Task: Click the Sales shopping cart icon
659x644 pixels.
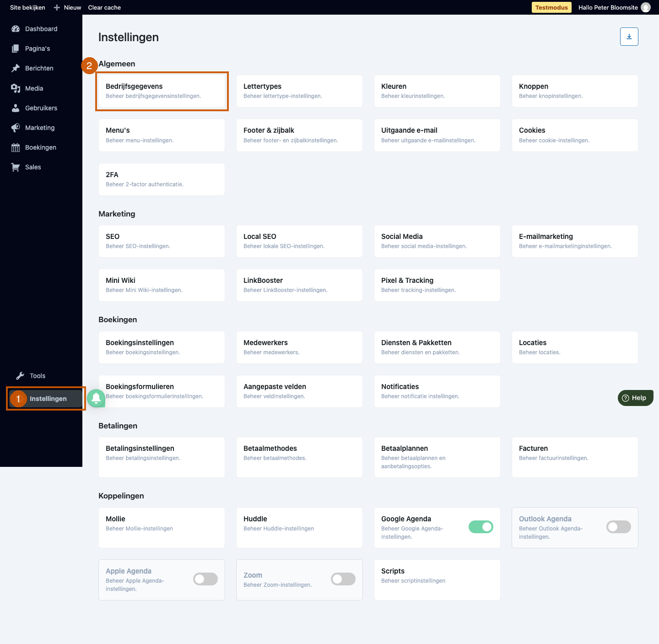Action: pyautogui.click(x=16, y=167)
